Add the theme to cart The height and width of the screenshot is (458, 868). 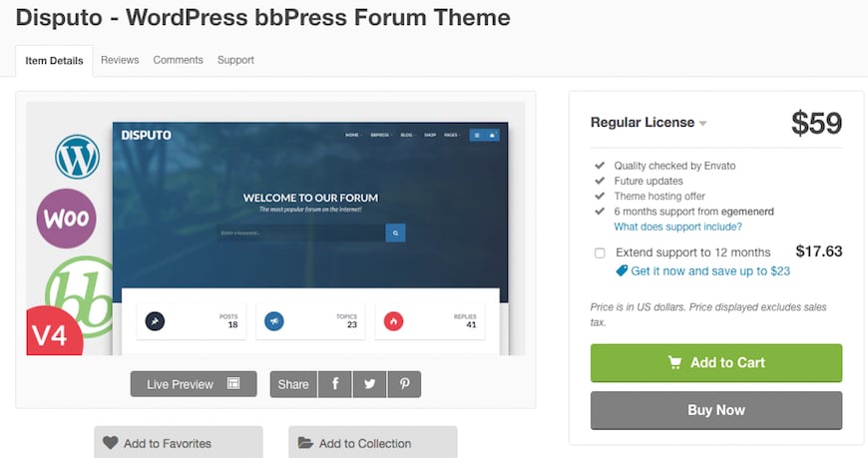[716, 363]
